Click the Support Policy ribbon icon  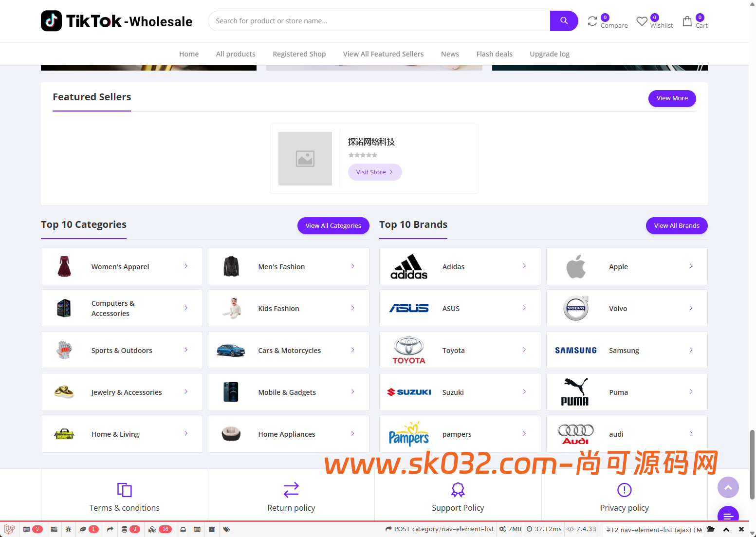[x=458, y=490]
